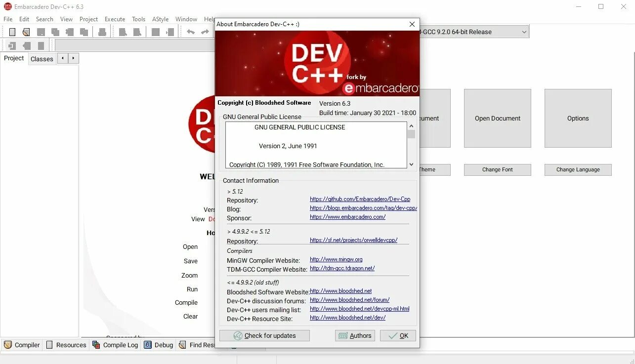Screen dimensions: 635x364
Task: Click the 'Version 2, June 1991' line
Action: pyautogui.click(x=288, y=146)
